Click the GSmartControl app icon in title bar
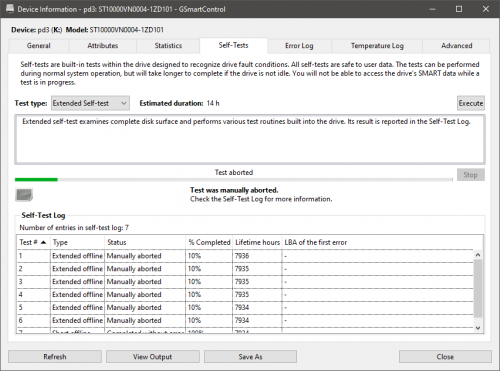The width and height of the screenshot is (500, 371). [x=10, y=9]
